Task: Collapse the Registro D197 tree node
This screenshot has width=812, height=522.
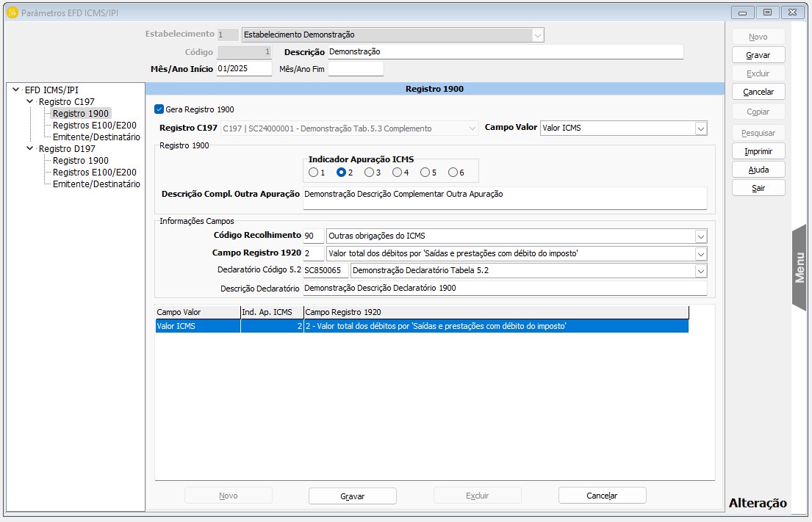Action: [x=30, y=149]
